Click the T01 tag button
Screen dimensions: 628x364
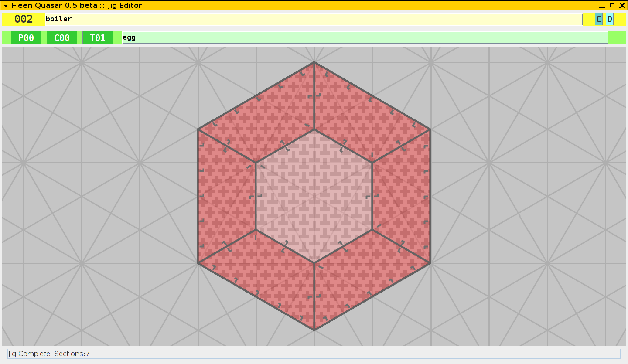(98, 38)
